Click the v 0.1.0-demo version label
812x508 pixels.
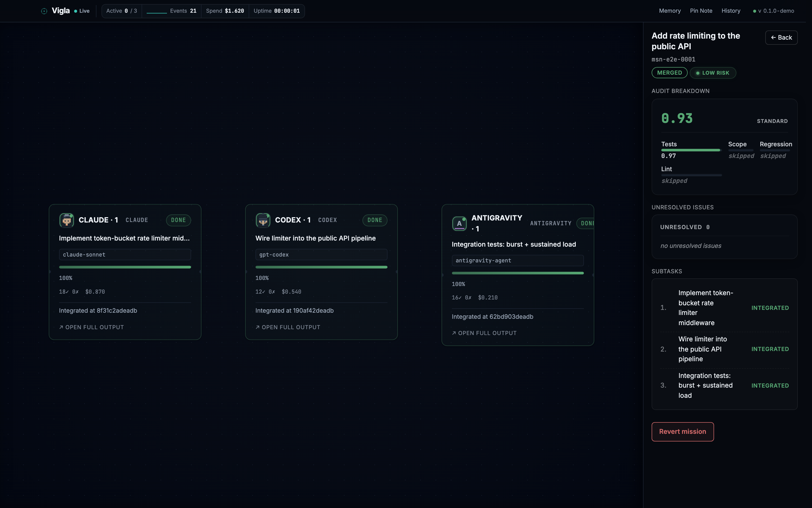774,11
